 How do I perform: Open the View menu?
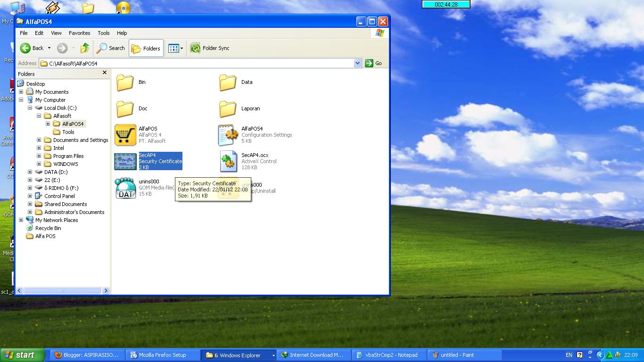pos(56,33)
